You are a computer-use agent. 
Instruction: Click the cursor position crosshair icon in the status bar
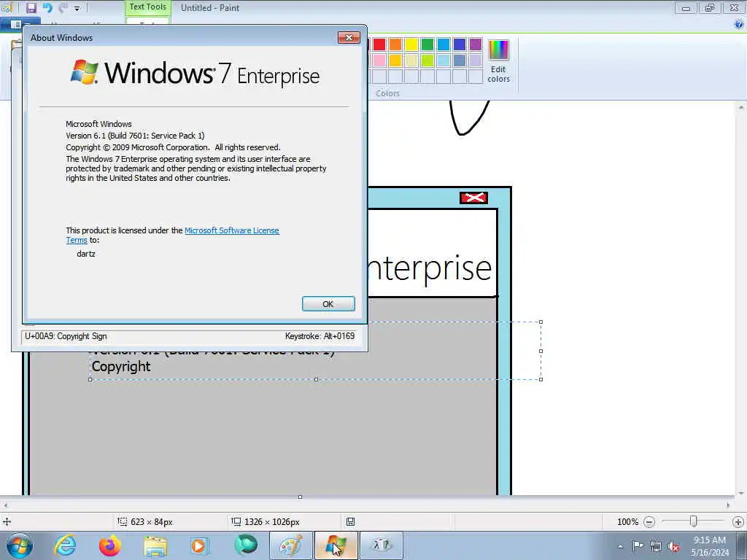point(7,522)
